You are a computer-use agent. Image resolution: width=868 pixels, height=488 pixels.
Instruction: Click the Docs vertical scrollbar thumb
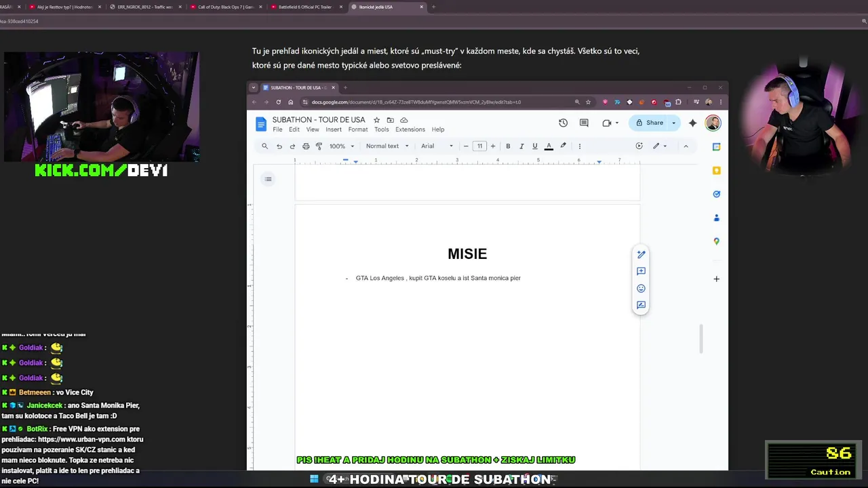(x=701, y=339)
